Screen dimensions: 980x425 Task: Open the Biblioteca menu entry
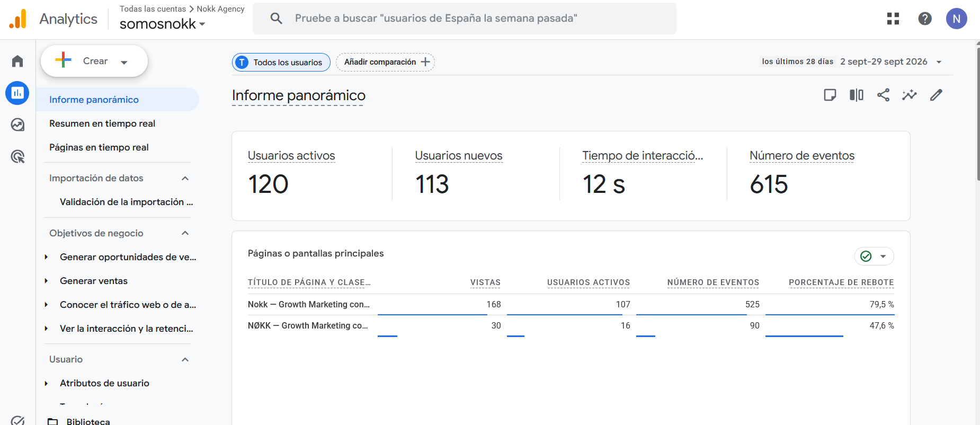[x=88, y=421]
